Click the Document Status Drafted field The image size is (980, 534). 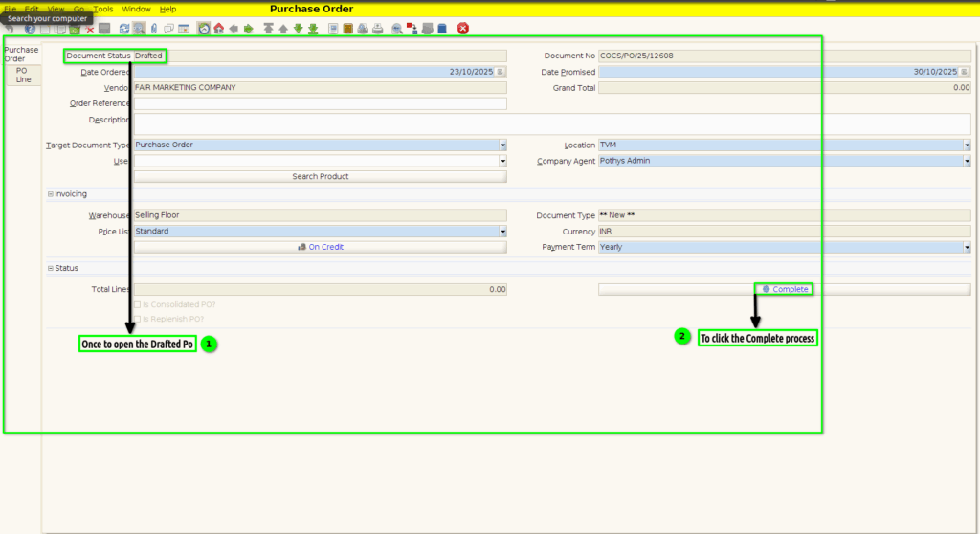(320, 56)
